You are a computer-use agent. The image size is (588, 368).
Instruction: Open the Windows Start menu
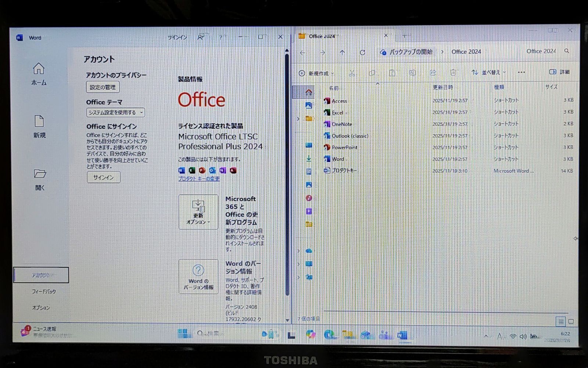point(184,333)
